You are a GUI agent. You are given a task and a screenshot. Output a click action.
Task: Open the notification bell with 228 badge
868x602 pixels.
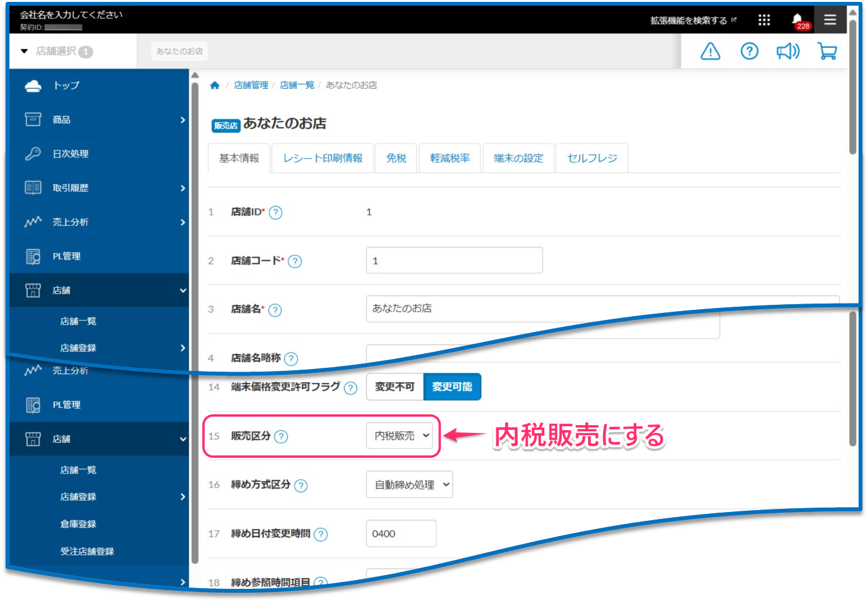(797, 20)
